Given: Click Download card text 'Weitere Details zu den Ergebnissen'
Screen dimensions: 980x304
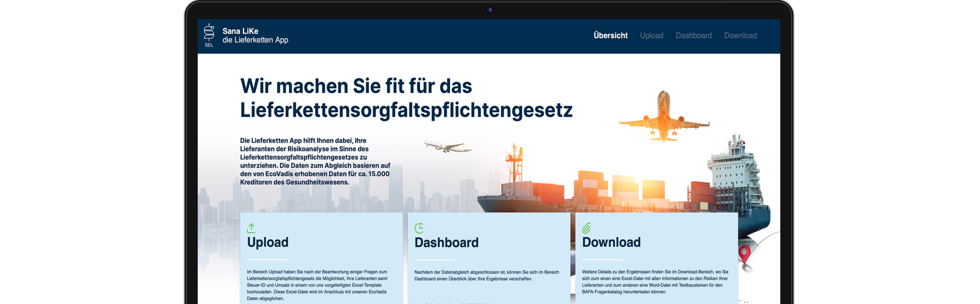Looking at the screenshot, I should coord(655,281).
